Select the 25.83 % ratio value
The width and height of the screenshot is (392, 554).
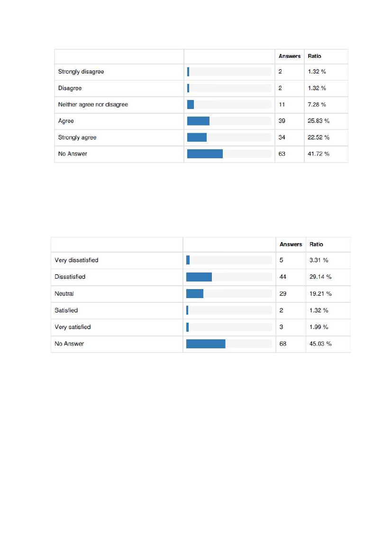point(319,121)
